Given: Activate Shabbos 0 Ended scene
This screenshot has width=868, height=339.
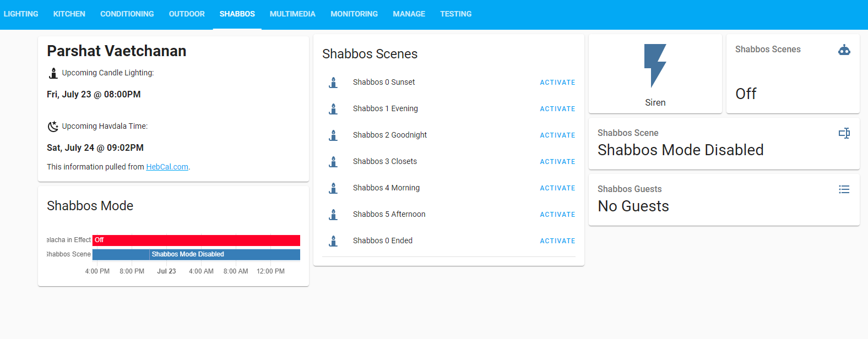Looking at the screenshot, I should (x=557, y=241).
